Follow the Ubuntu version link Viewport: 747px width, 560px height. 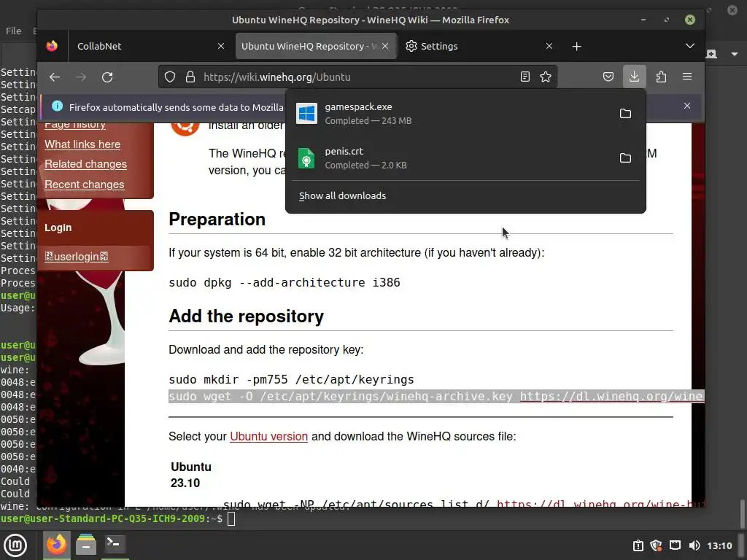click(x=268, y=436)
